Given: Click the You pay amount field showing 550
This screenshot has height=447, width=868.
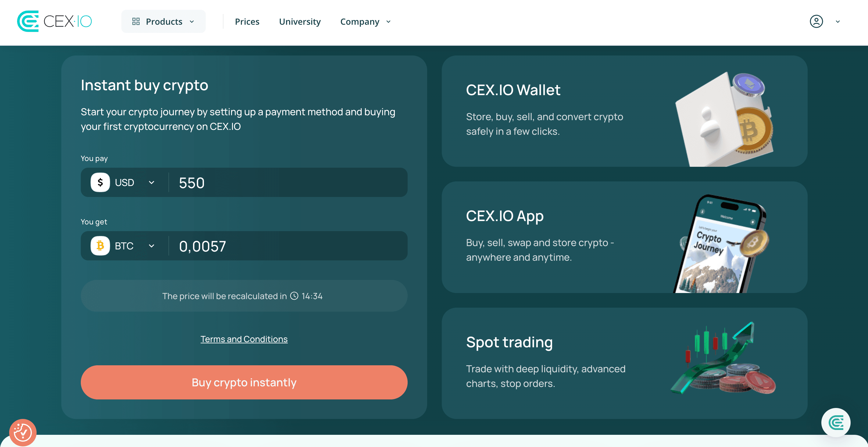Looking at the screenshot, I should [288, 182].
